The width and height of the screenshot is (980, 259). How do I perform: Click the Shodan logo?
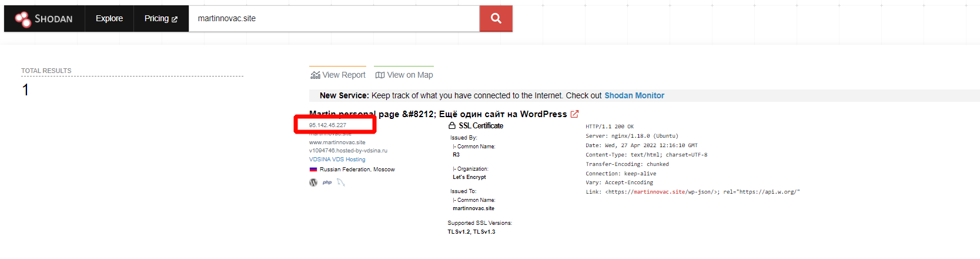tap(44, 19)
